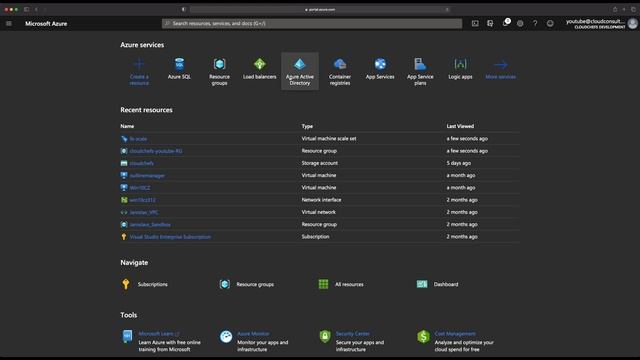Screen dimensions: 640x360
Task: Click the Microsoft Azure home title
Action: pos(46,24)
